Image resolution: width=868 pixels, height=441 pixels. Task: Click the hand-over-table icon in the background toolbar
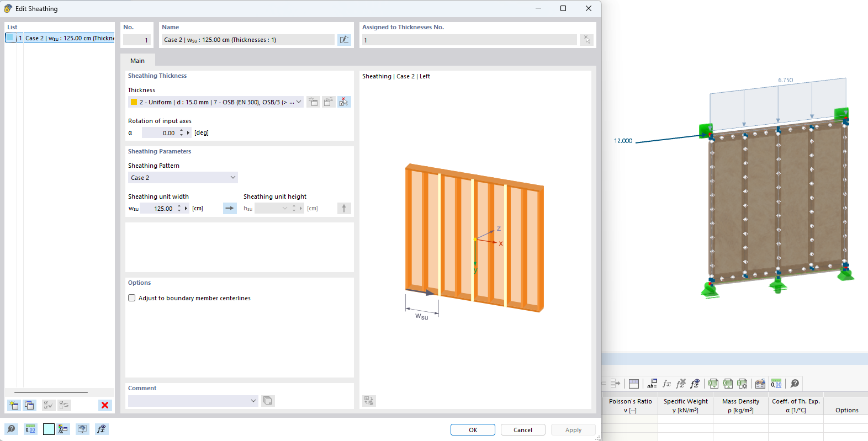pyautogui.click(x=760, y=384)
